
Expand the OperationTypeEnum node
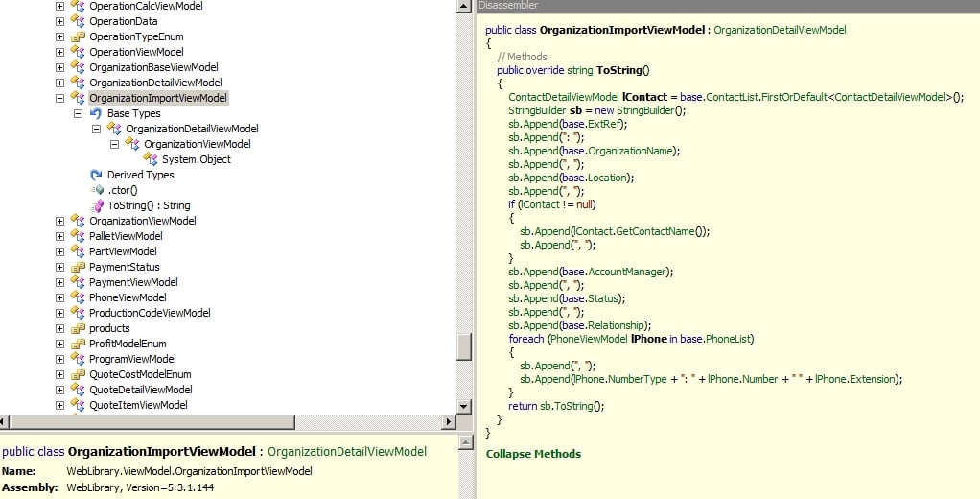tap(60, 36)
